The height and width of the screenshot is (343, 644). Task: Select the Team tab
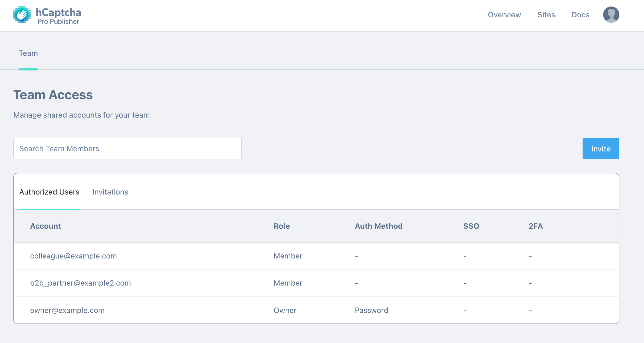point(28,53)
